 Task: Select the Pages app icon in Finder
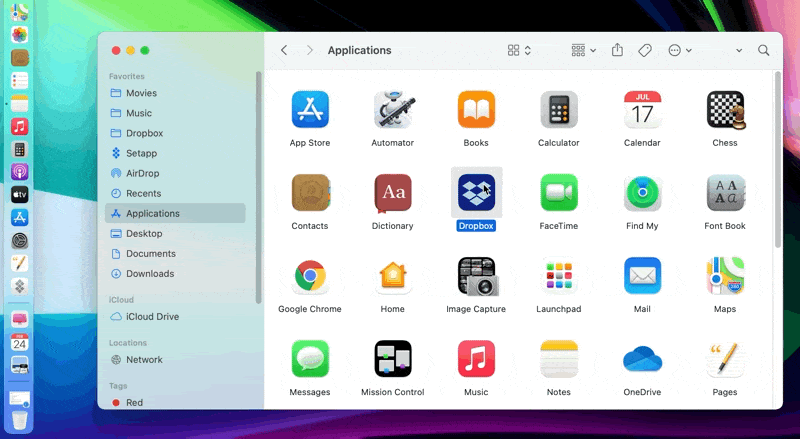[x=726, y=359]
